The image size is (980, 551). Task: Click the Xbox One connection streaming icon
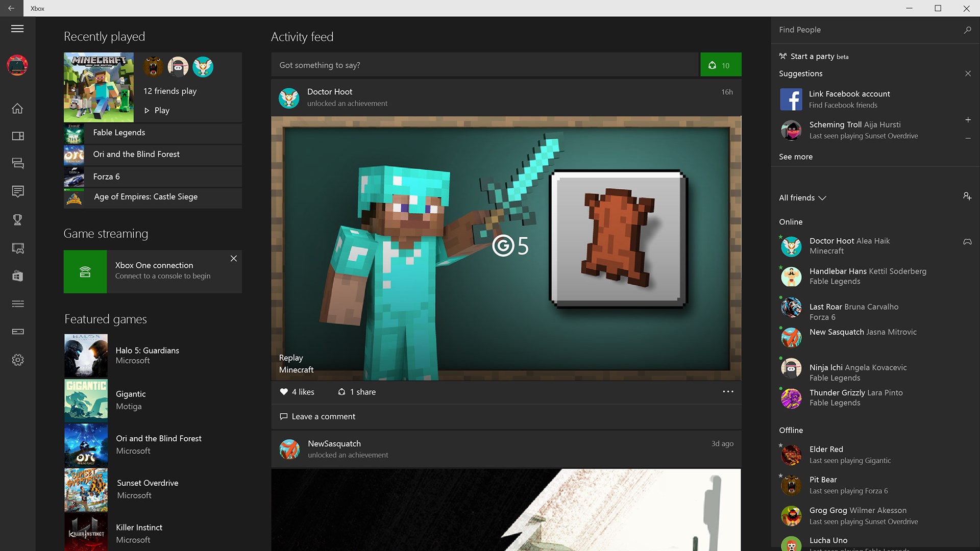pos(84,271)
